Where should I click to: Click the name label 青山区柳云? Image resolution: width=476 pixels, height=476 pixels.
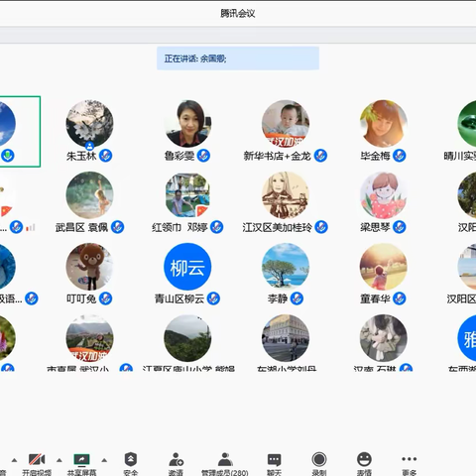179,298
